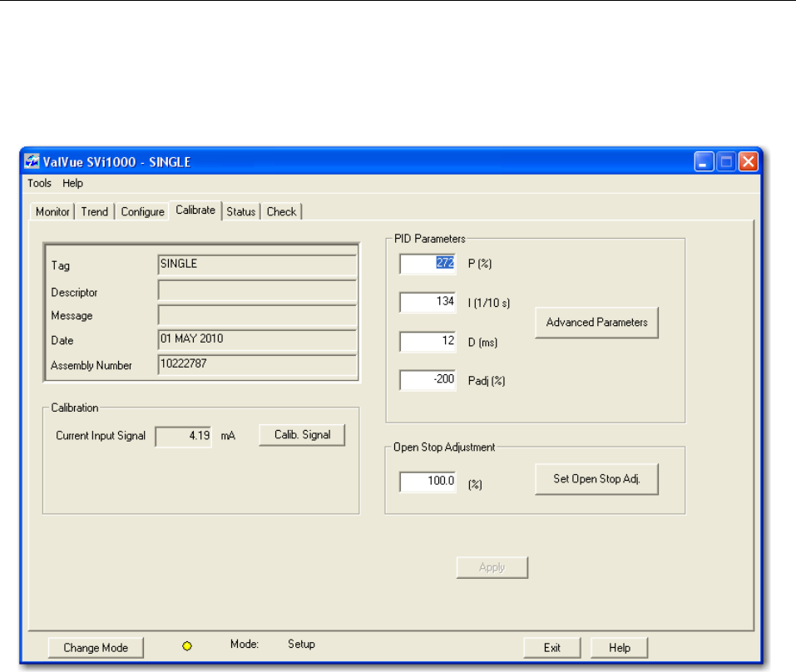
Task: Click the 'Open Stop Adjustment' group label
Action: [444, 447]
